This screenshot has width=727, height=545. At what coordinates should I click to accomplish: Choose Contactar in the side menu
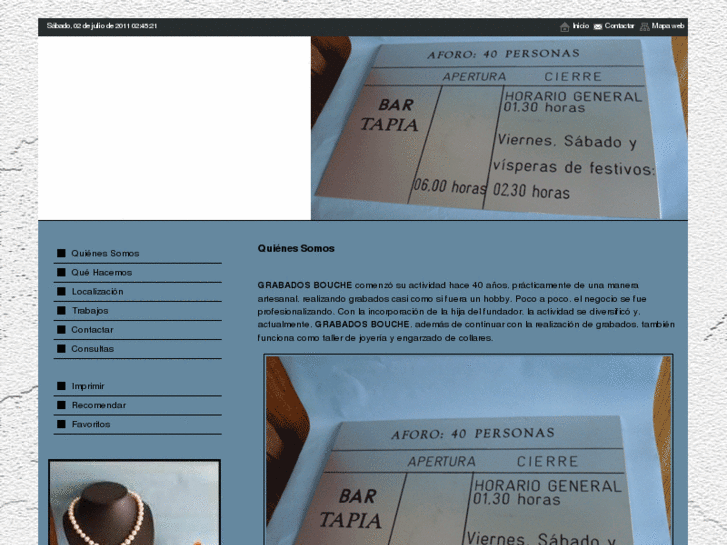pos(92,329)
